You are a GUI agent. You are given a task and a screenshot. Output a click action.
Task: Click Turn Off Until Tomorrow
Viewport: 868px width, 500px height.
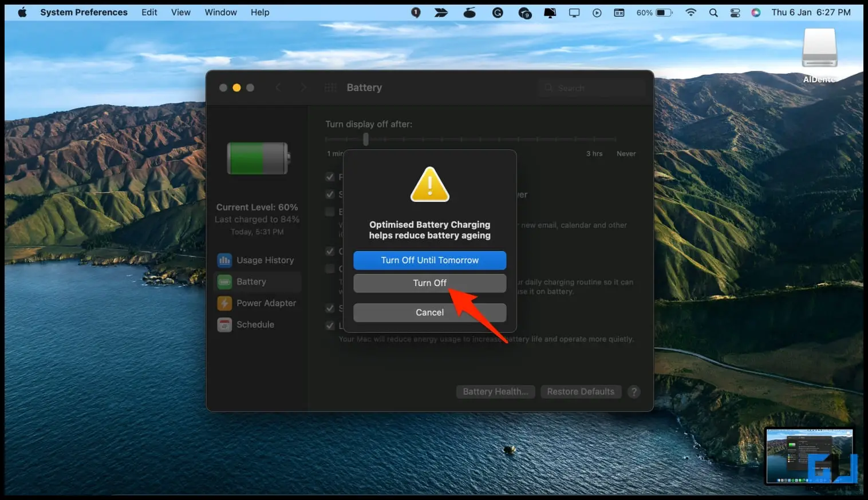tap(430, 260)
